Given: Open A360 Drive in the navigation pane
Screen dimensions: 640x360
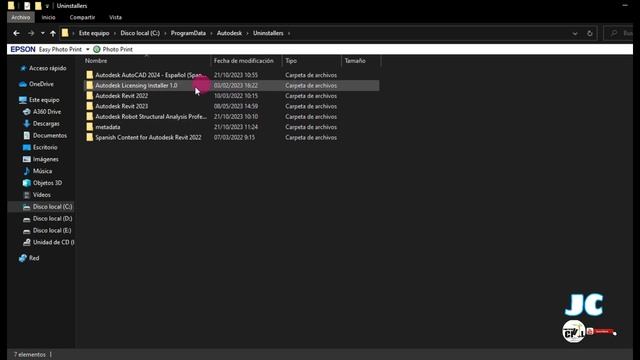Looking at the screenshot, I should [47, 111].
